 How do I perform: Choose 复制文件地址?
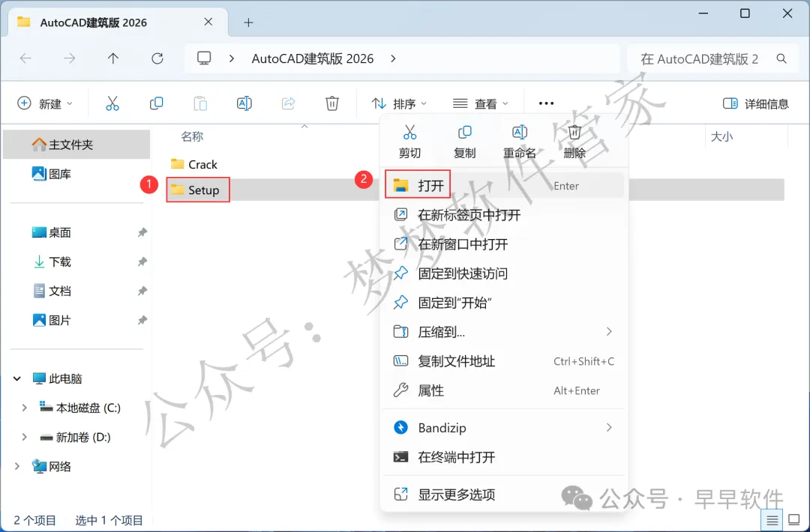pyautogui.click(x=504, y=361)
